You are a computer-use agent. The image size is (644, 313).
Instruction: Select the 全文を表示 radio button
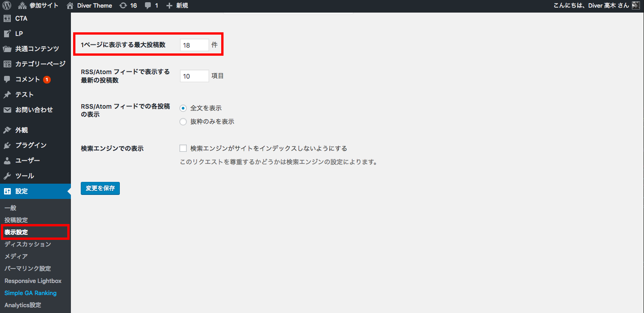click(x=183, y=108)
